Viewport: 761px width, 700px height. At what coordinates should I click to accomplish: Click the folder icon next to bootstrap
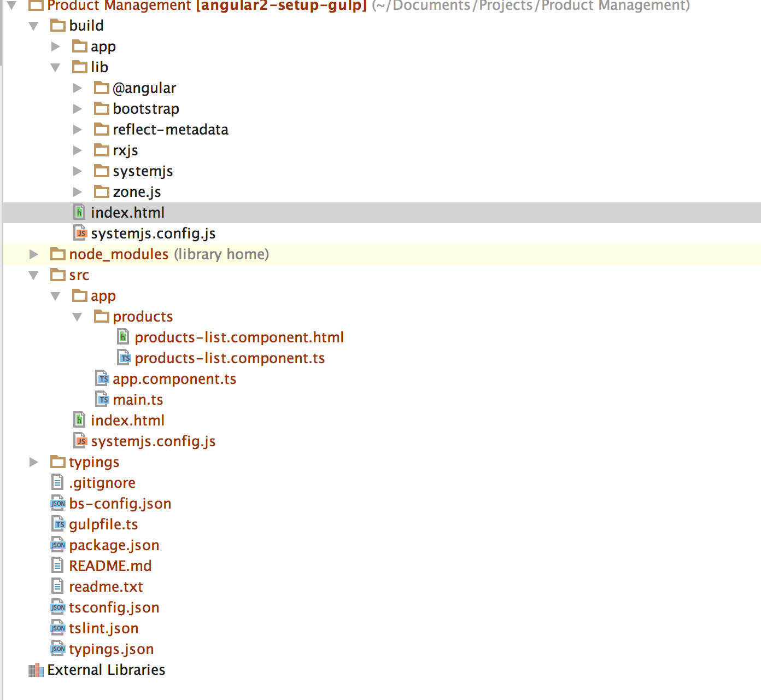point(101,109)
